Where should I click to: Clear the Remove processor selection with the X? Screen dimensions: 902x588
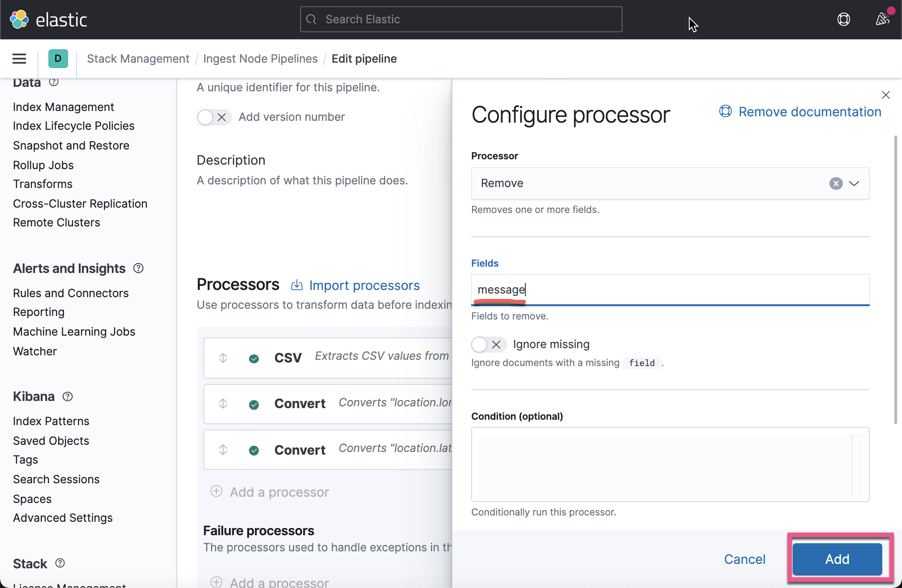point(835,183)
